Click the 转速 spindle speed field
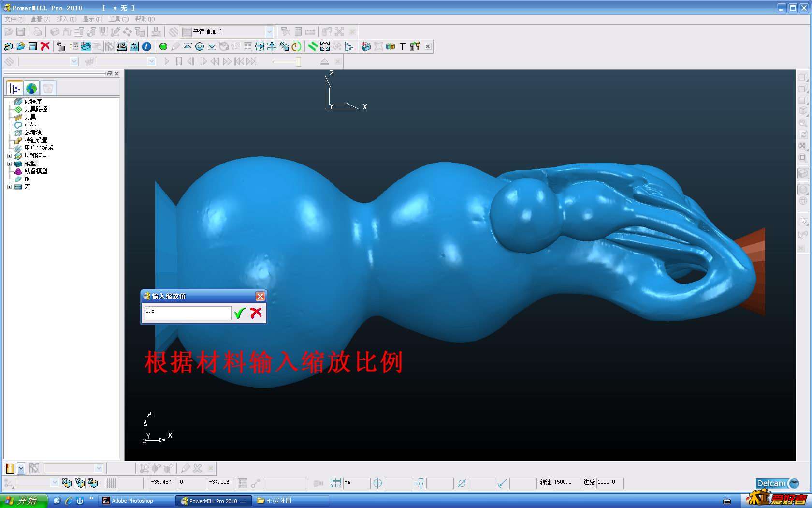 click(x=566, y=482)
